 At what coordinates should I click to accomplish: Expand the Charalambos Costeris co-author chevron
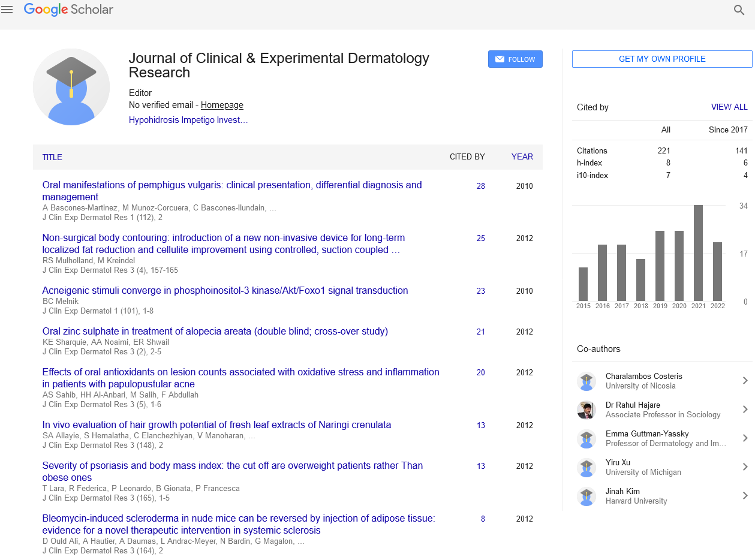click(x=745, y=381)
